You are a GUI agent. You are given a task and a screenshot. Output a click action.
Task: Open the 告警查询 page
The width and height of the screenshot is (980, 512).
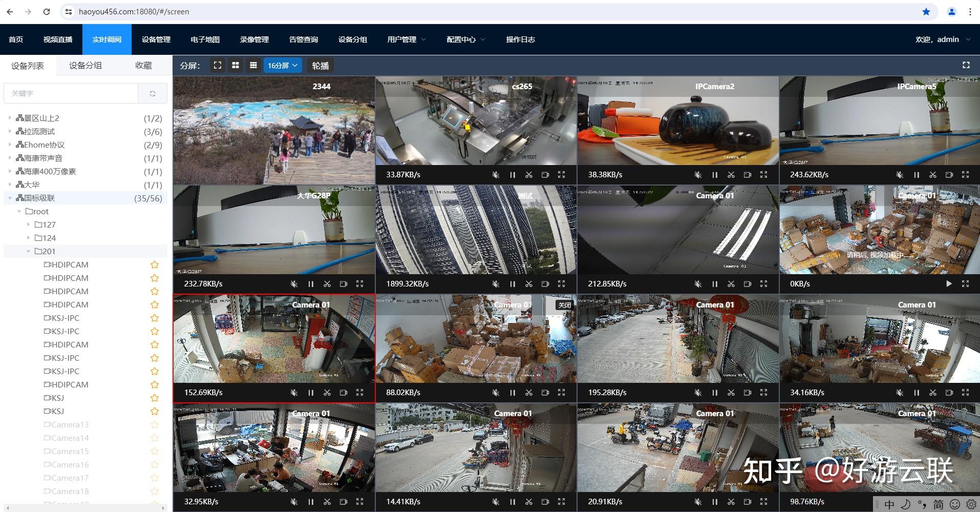[x=303, y=39]
